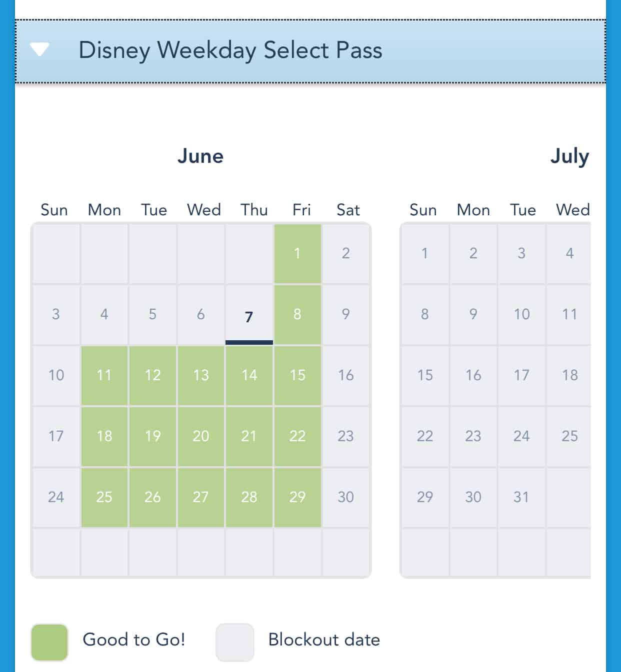Click June 15 Good to Go date
The height and width of the screenshot is (672, 621).
click(297, 375)
